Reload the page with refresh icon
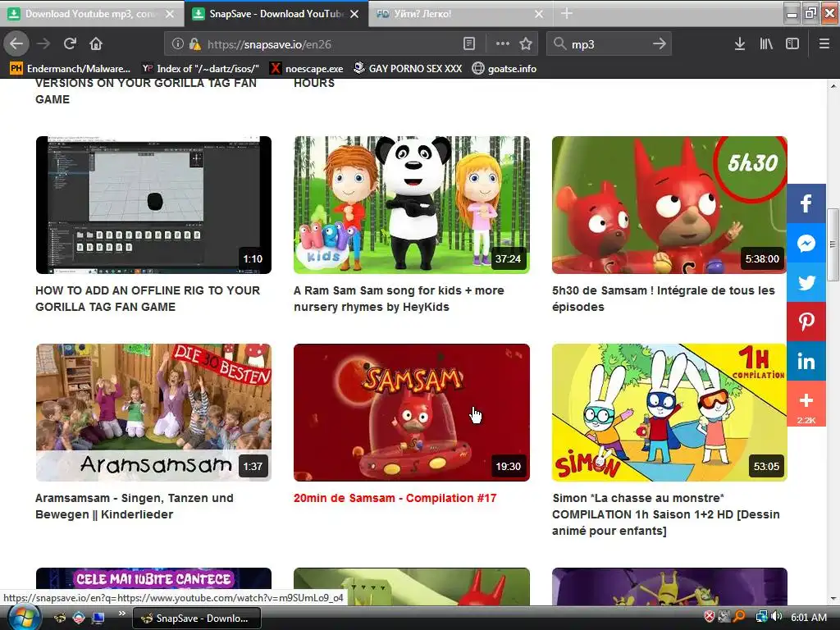The width and height of the screenshot is (840, 630). pyautogui.click(x=70, y=44)
